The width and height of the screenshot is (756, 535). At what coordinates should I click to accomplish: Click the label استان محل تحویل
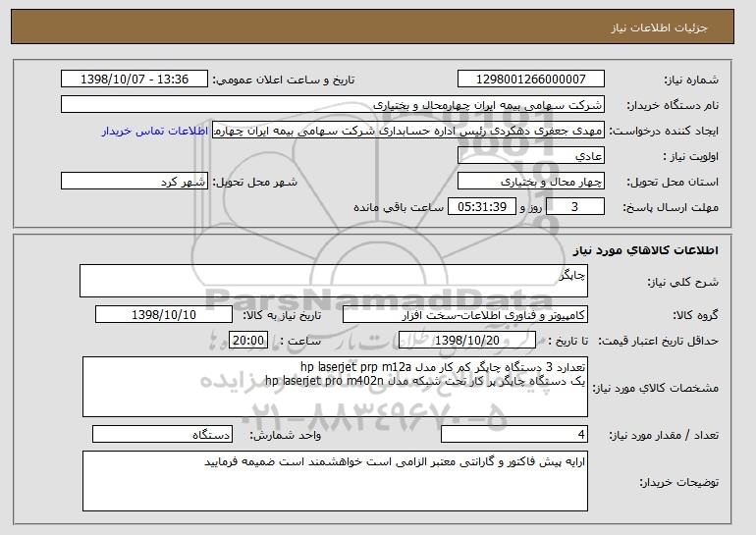(x=673, y=182)
